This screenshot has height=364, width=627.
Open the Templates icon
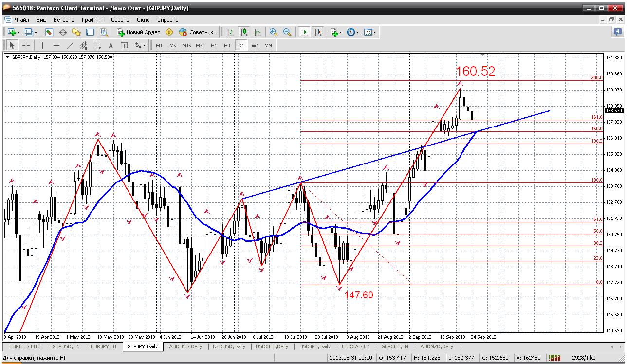click(x=368, y=32)
